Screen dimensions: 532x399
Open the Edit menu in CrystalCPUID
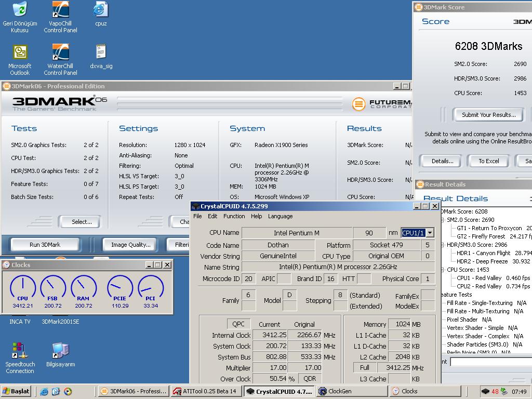pyautogui.click(x=212, y=216)
